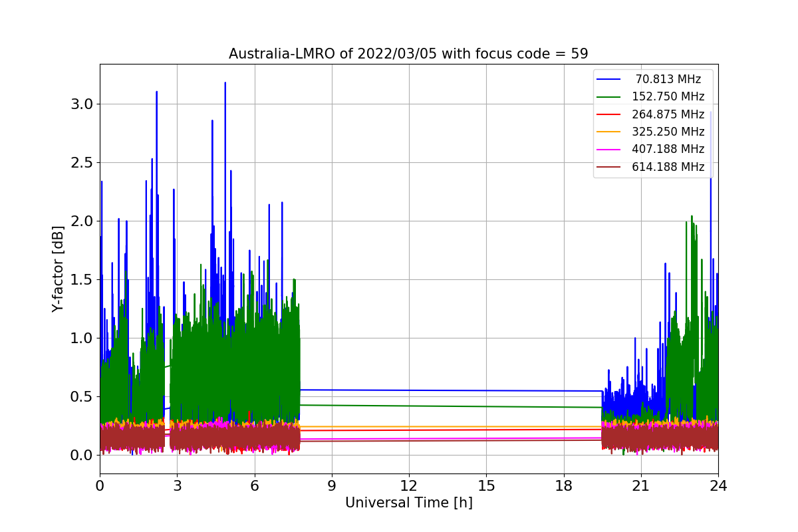Select the 152.750 MHz legend label
The image size is (798, 532).
tap(668, 96)
